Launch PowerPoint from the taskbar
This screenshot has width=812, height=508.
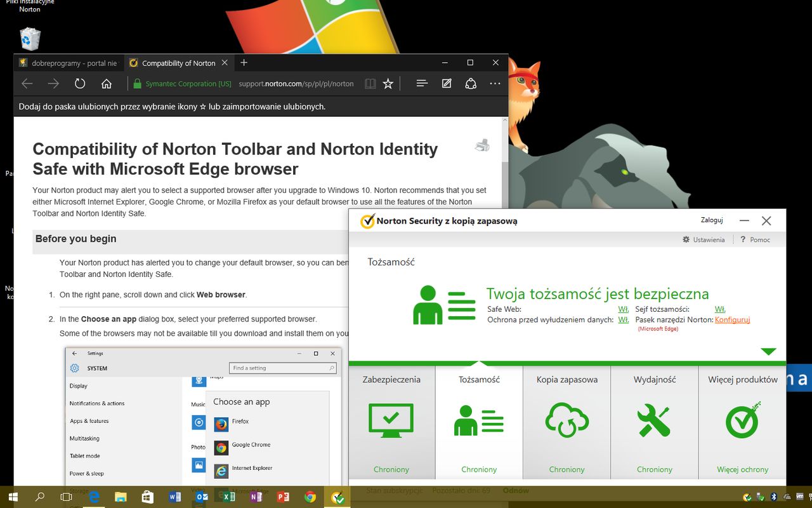(x=283, y=497)
